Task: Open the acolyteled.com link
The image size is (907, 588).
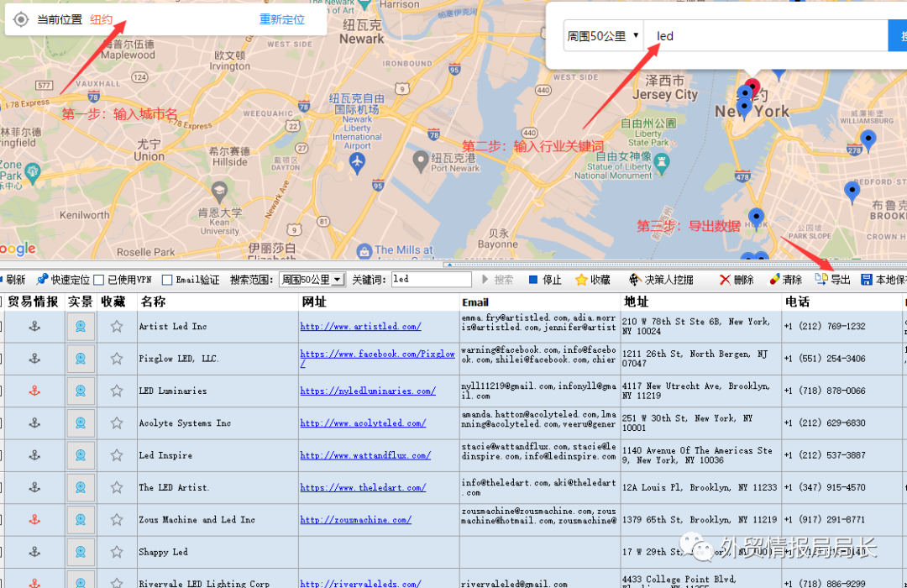Action: click(363, 423)
